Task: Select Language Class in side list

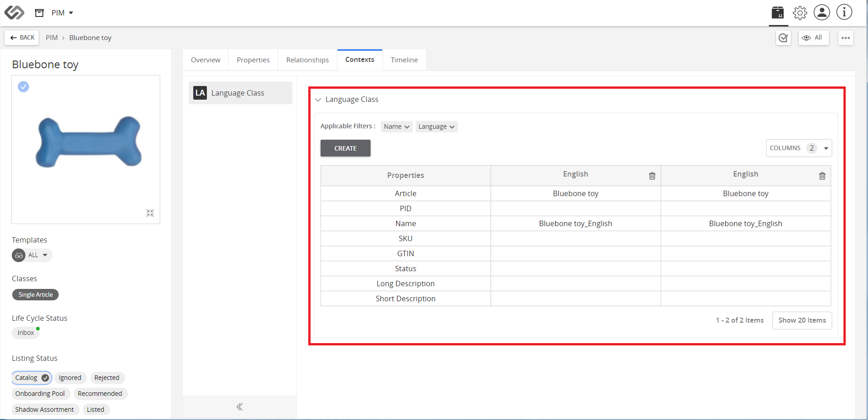Action: click(241, 93)
